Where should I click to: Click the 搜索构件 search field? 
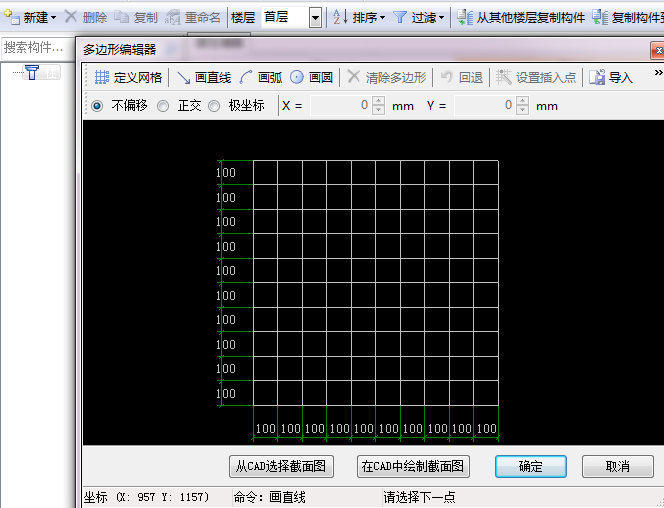(x=38, y=47)
